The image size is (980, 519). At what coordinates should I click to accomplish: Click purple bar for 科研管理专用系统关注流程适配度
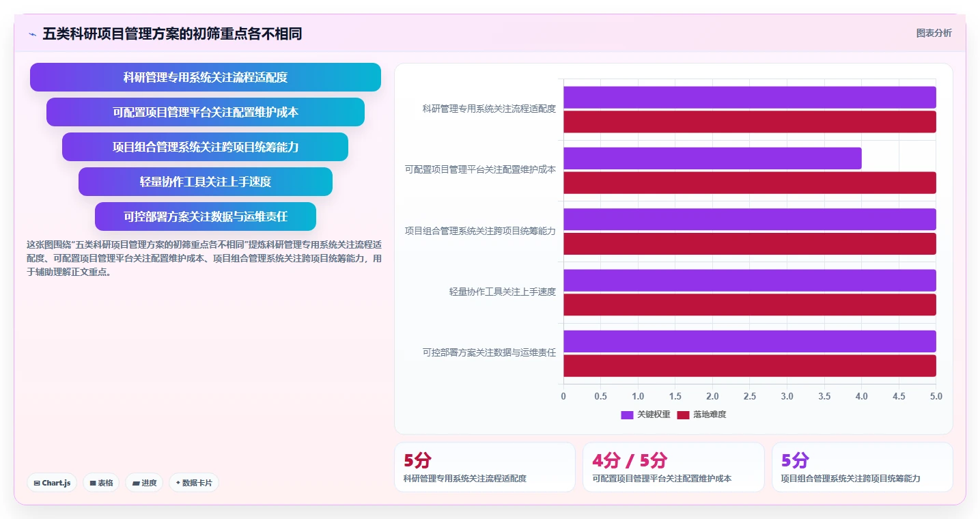click(x=750, y=98)
